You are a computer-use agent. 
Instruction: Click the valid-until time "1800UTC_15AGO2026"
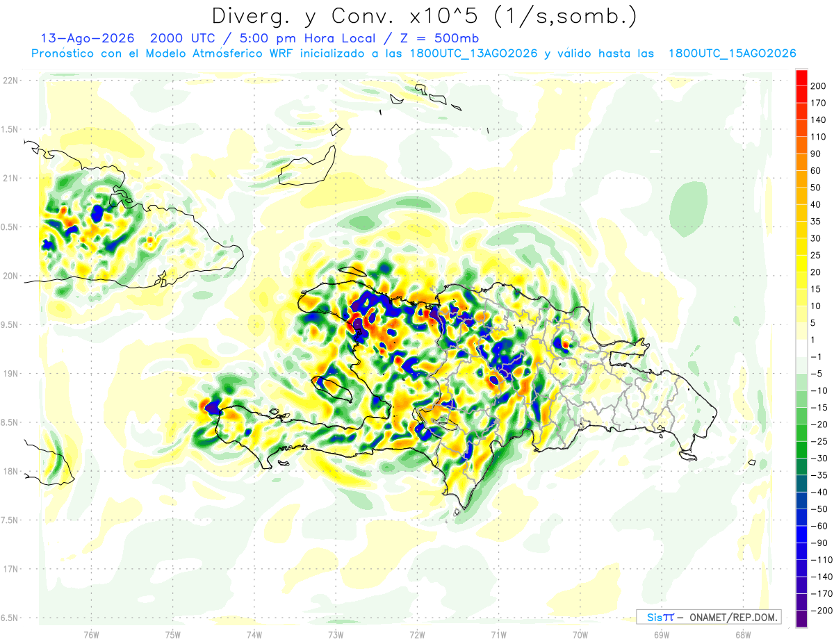point(732,53)
